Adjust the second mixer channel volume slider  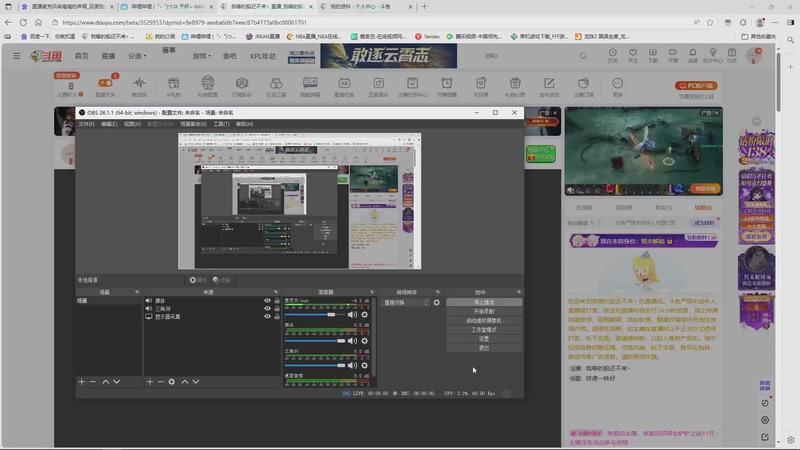[315, 341]
